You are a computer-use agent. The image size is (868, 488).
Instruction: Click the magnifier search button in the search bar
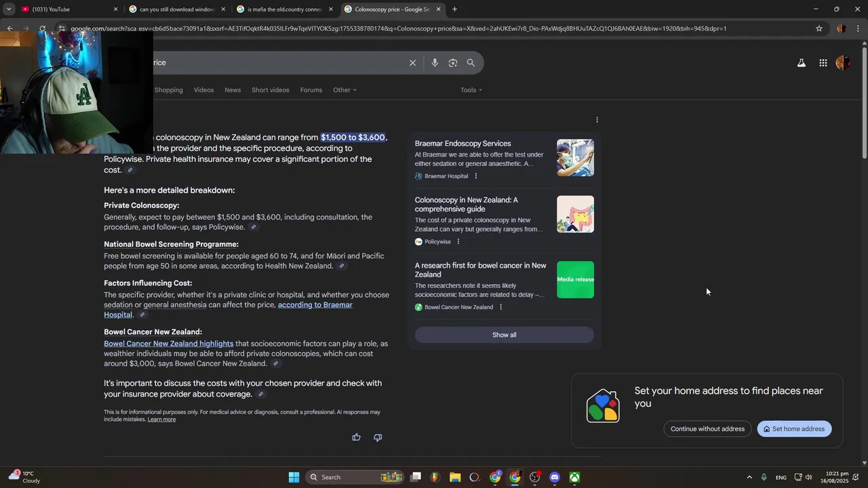(x=471, y=62)
